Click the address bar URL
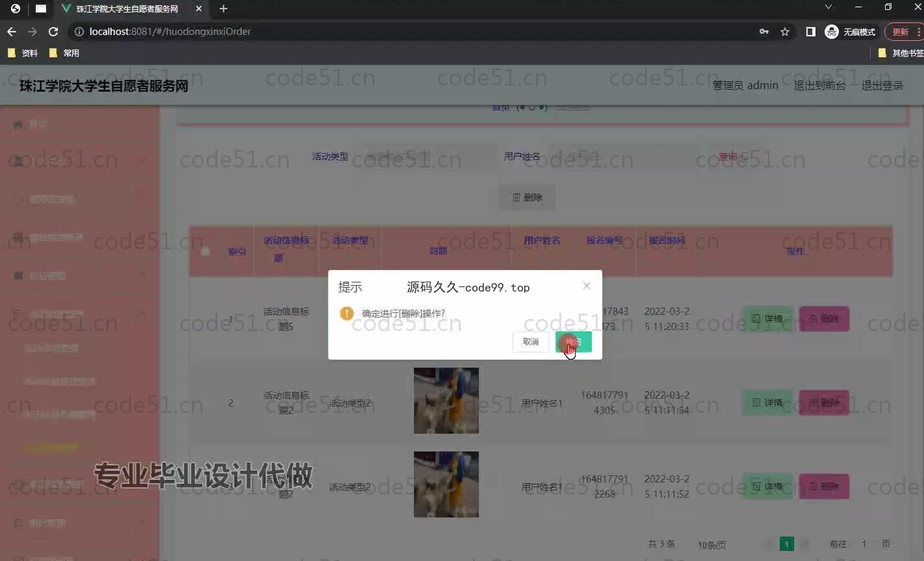Screen dimensions: 924x561 point(170,31)
